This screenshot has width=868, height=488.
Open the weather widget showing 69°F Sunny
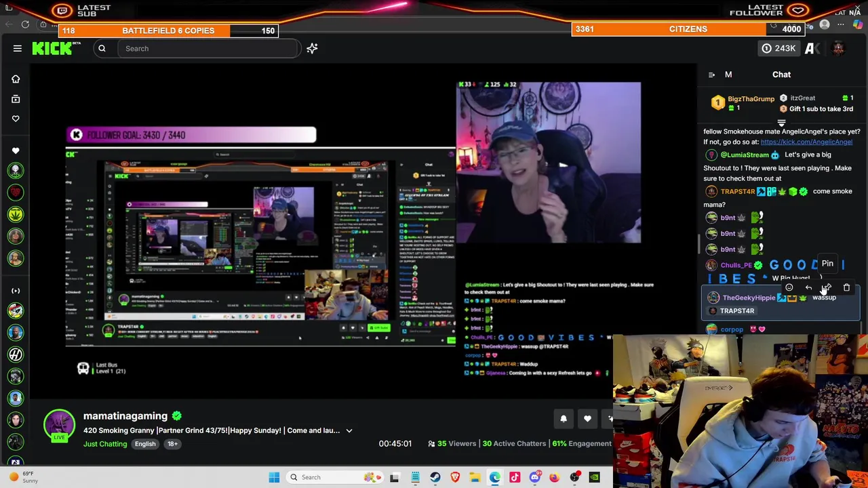click(x=25, y=477)
